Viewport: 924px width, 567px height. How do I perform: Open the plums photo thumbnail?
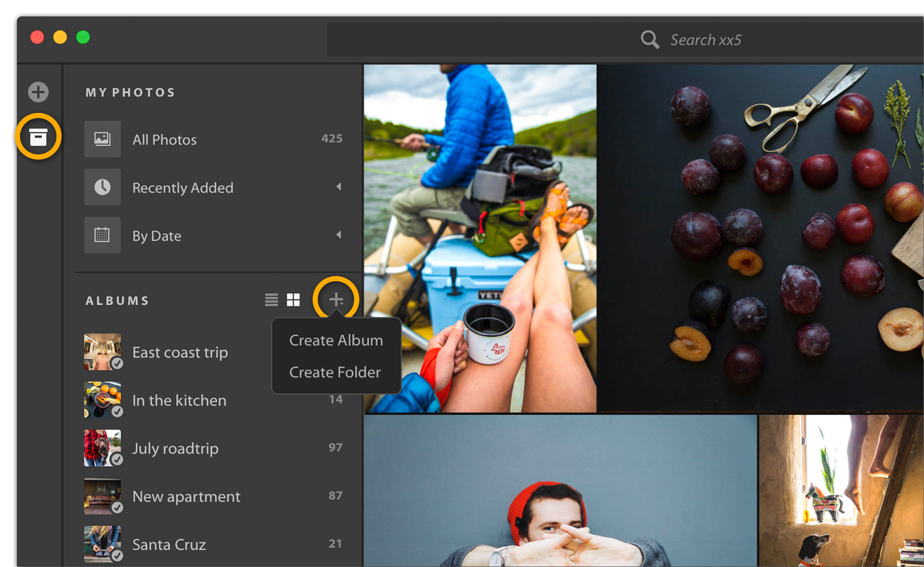click(760, 236)
